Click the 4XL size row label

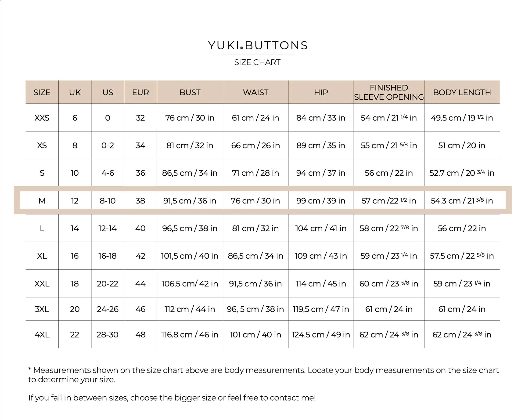(42, 334)
